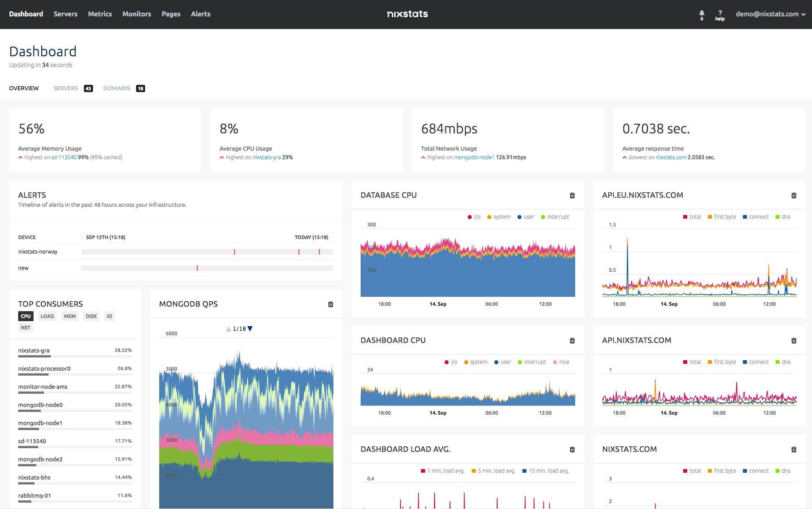This screenshot has width=812, height=509.
Task: Go to next legend page in MongoDB QPS
Action: [250, 329]
